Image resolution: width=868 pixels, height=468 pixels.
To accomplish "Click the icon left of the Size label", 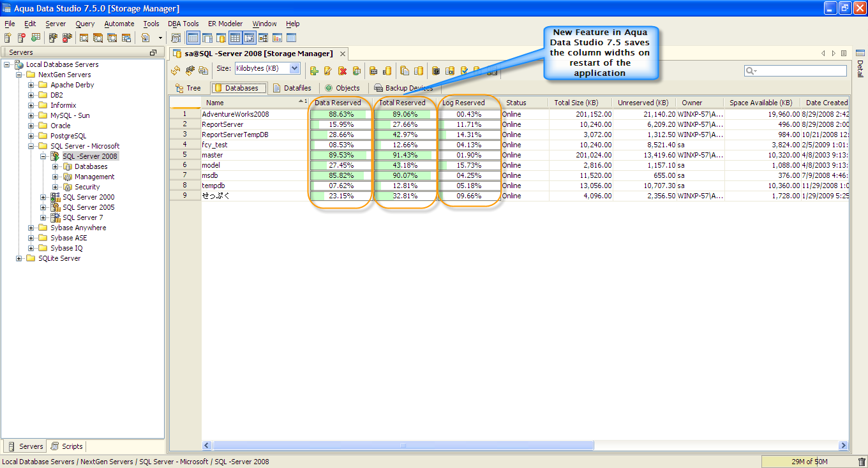I will pyautogui.click(x=204, y=70).
